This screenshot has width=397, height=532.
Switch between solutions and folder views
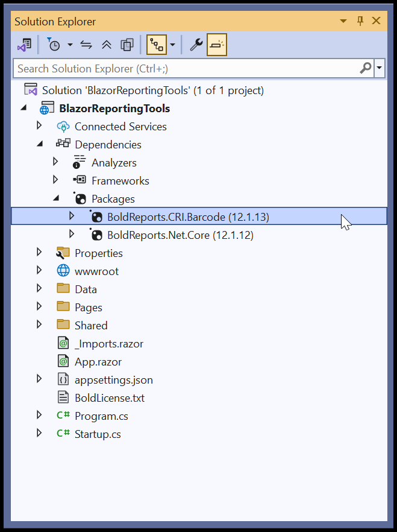[24, 45]
